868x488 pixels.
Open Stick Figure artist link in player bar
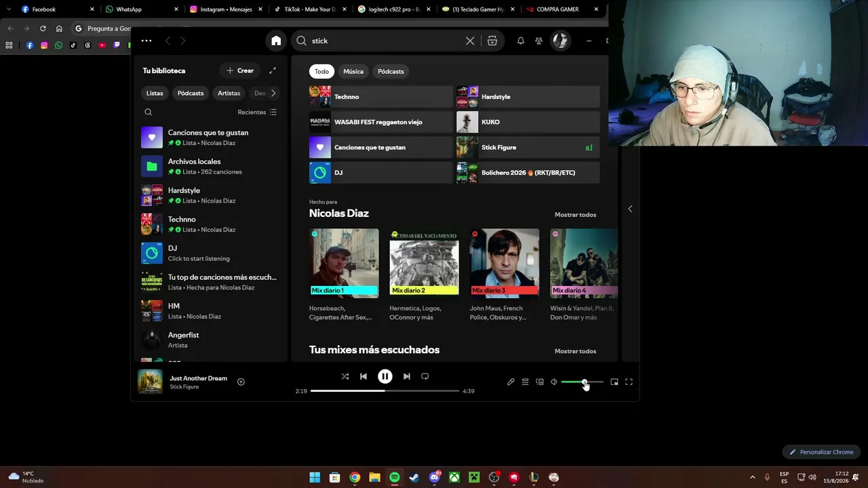pyautogui.click(x=184, y=387)
